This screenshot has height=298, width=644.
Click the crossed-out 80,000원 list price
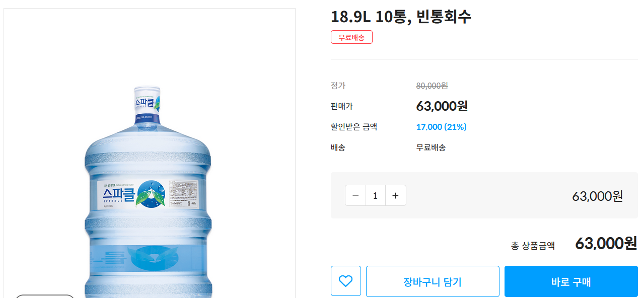432,86
